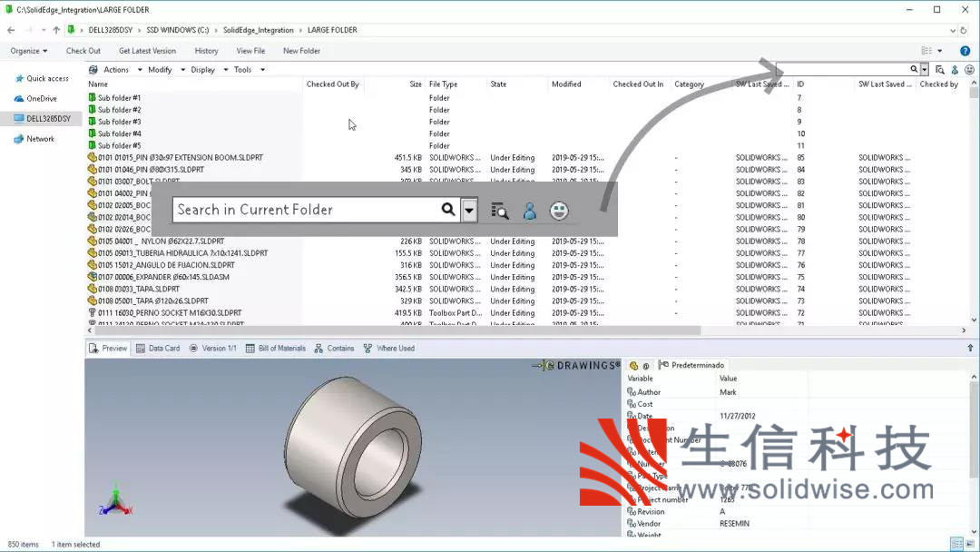
Task: Click the large icons view icon in the status bar
Action: [970, 544]
